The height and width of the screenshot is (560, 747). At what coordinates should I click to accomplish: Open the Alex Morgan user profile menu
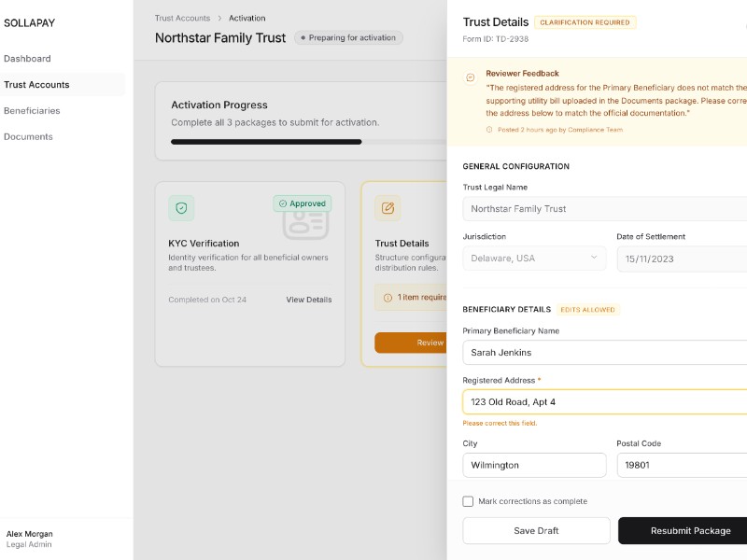pyautogui.click(x=30, y=539)
